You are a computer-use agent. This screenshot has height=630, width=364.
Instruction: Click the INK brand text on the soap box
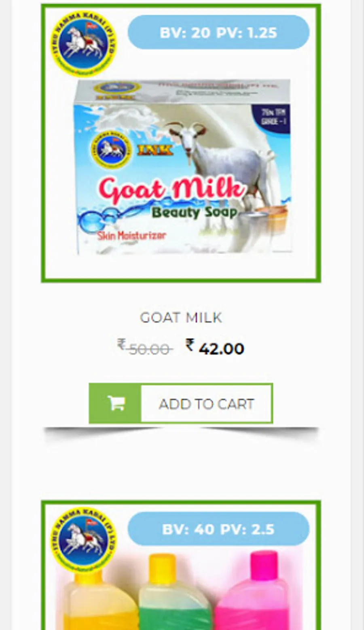(155, 150)
